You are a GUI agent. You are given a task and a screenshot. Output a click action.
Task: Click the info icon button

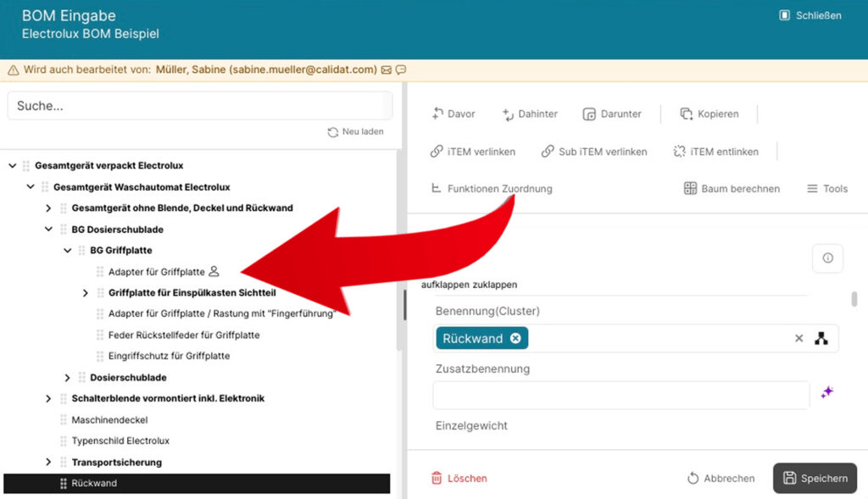point(827,258)
